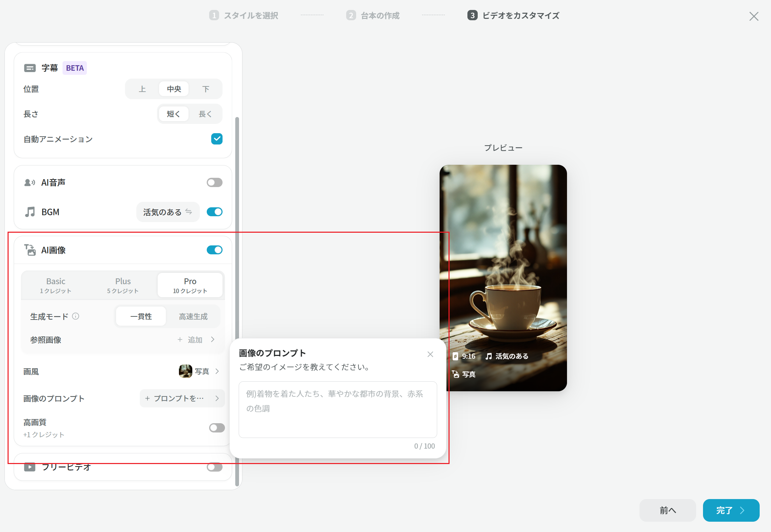Click the BGM music note icon

click(x=30, y=212)
